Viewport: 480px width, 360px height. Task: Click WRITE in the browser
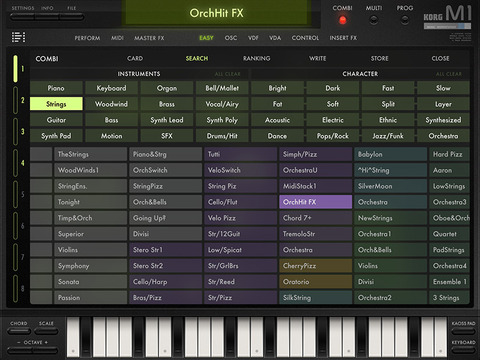[x=318, y=58]
